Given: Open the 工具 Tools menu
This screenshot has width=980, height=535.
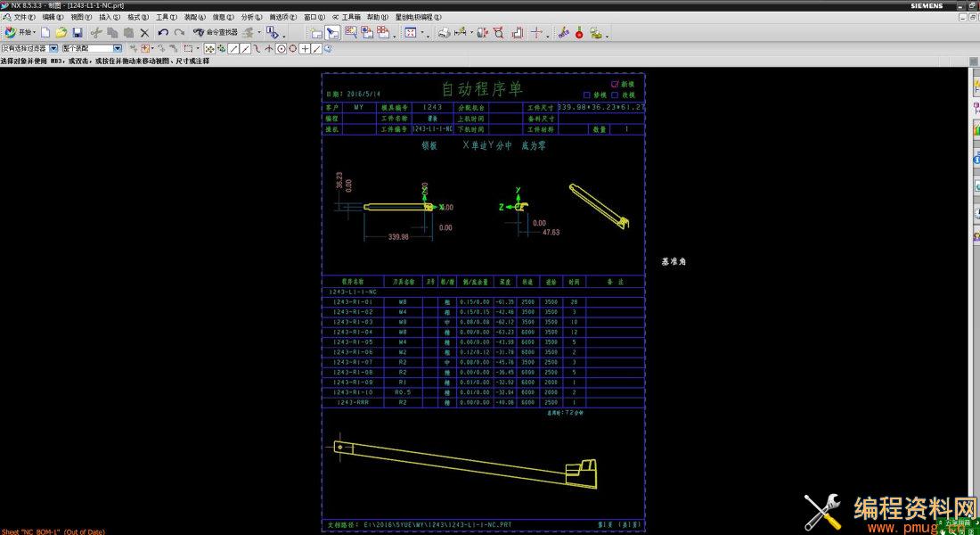Looking at the screenshot, I should [167, 17].
